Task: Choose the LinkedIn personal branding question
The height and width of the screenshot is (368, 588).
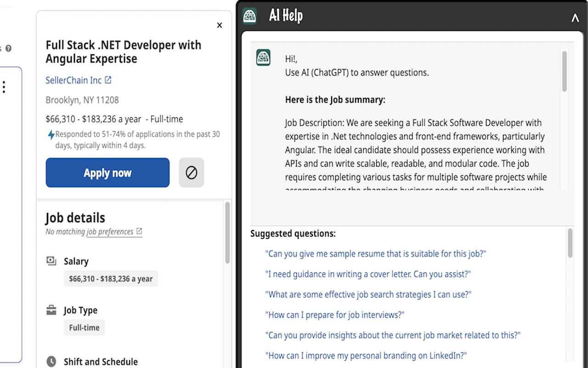Action: 366,355
